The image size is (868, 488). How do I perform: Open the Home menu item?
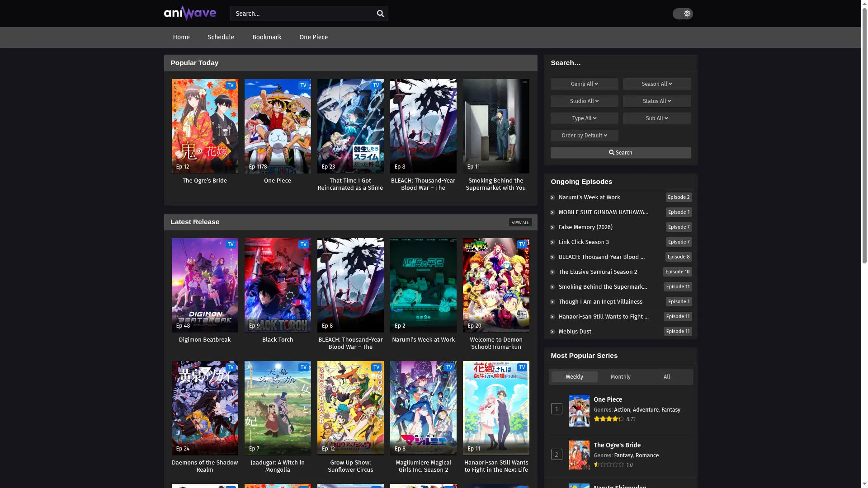pos(181,37)
